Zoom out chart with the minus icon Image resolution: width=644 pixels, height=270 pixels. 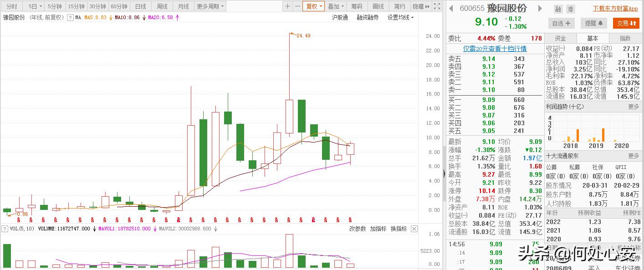point(297,6)
